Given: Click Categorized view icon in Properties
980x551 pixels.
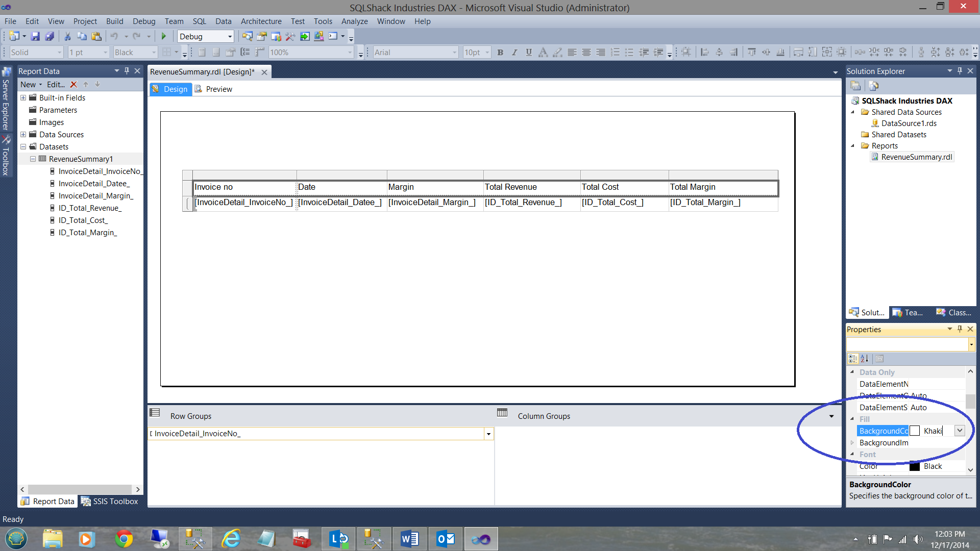Looking at the screenshot, I should click(852, 359).
